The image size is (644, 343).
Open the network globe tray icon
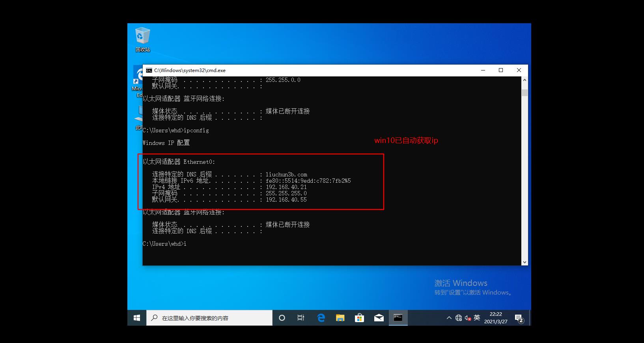[x=458, y=318]
